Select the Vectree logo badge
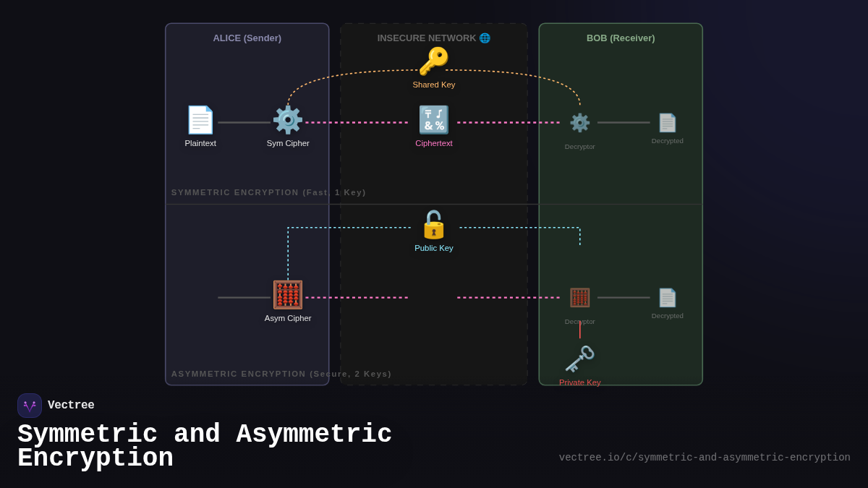The image size is (868, 488). 30,405
